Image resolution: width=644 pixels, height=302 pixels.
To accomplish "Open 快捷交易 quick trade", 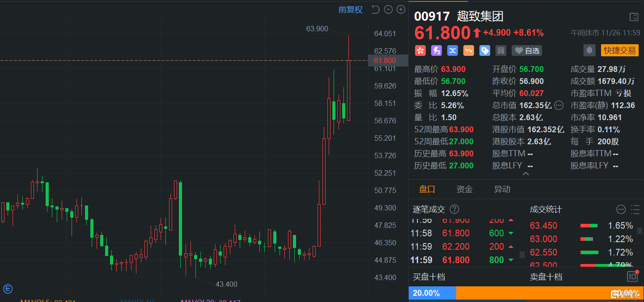I will click(x=620, y=50).
